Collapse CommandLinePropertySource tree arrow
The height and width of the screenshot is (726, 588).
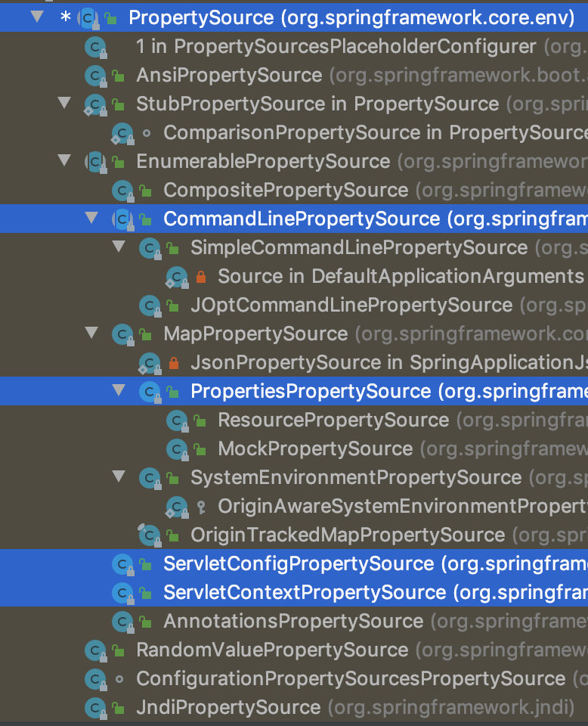click(x=91, y=218)
